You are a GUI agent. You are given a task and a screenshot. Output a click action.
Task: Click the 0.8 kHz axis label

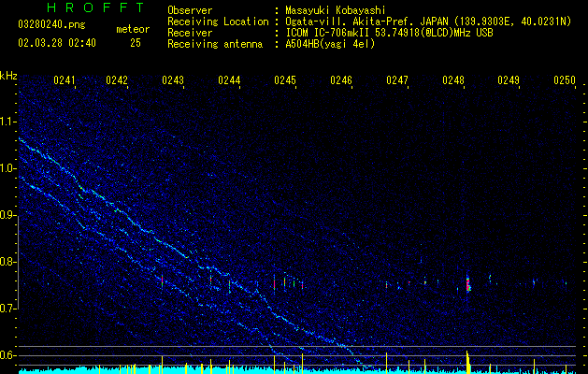click(8, 262)
